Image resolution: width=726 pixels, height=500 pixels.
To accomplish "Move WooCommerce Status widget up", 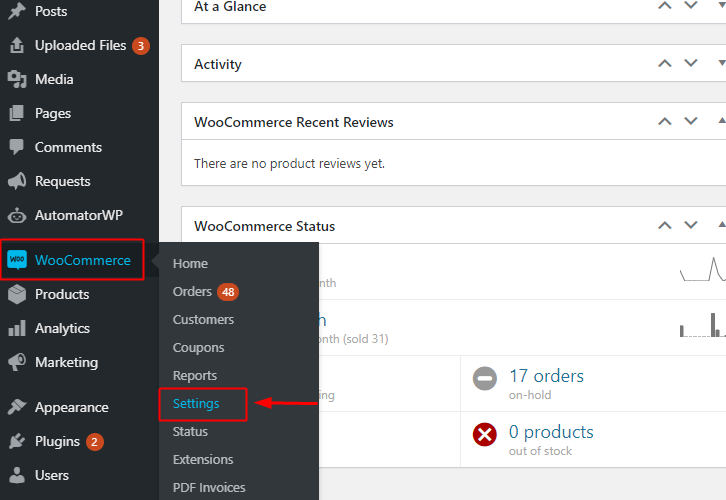I will tap(665, 225).
